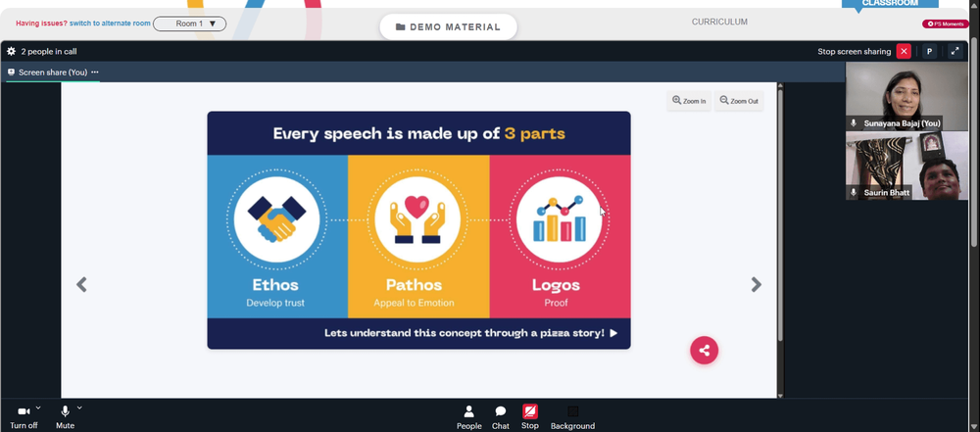
Task: Stop sharing via bottom Stop button
Action: (x=530, y=417)
